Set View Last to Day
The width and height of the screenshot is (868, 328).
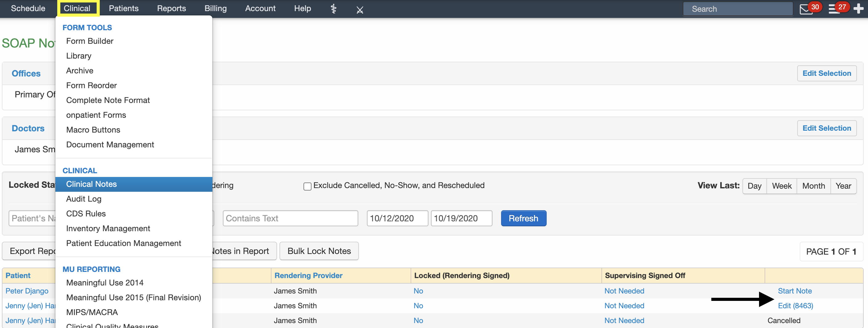754,186
